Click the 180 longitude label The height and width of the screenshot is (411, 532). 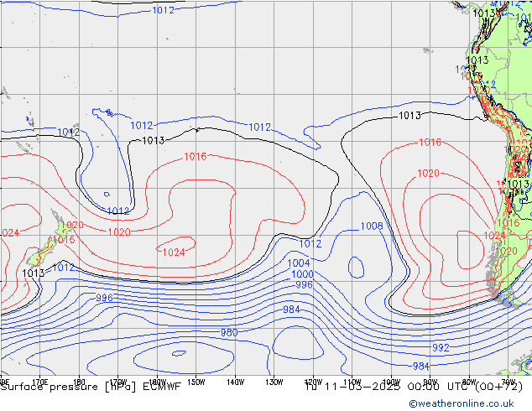pos(79,382)
